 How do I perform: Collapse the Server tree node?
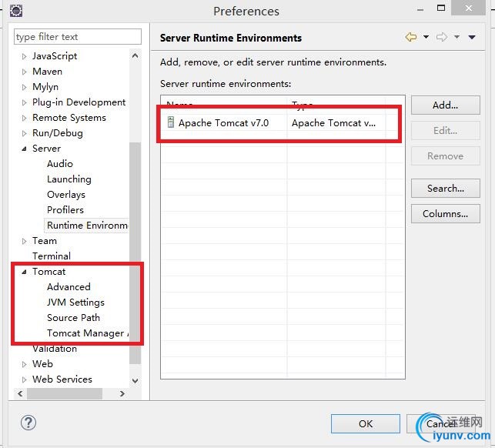point(24,149)
